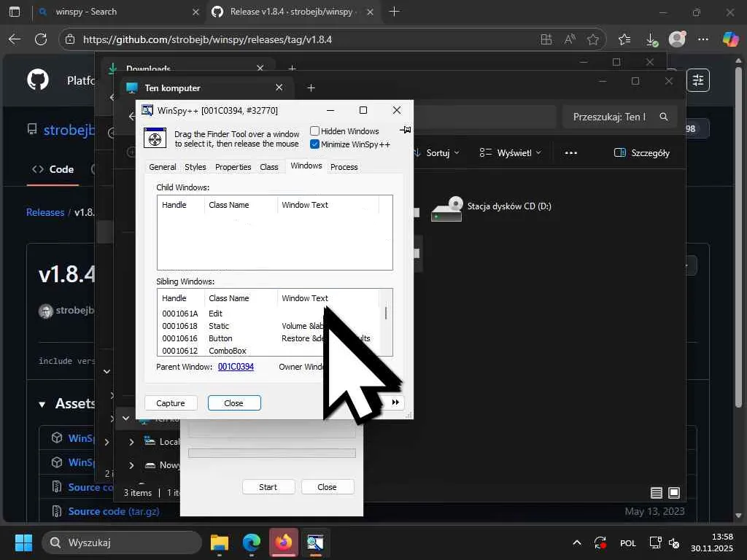Show hidden system tray icons chevron
The width and height of the screenshot is (747, 560).
pyautogui.click(x=577, y=542)
